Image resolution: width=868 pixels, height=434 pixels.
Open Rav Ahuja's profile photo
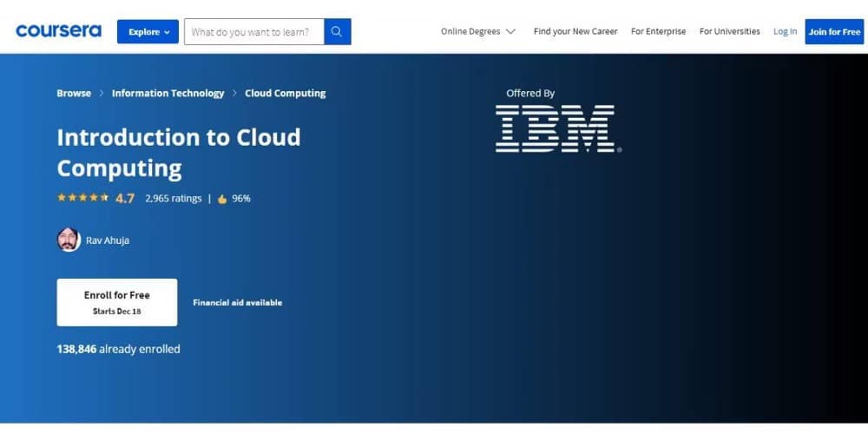click(x=69, y=240)
